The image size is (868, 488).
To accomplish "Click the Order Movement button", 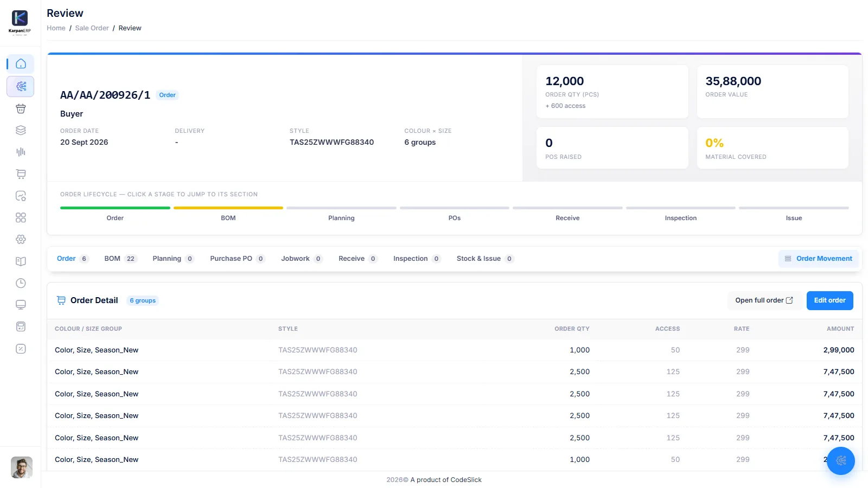I will (818, 259).
